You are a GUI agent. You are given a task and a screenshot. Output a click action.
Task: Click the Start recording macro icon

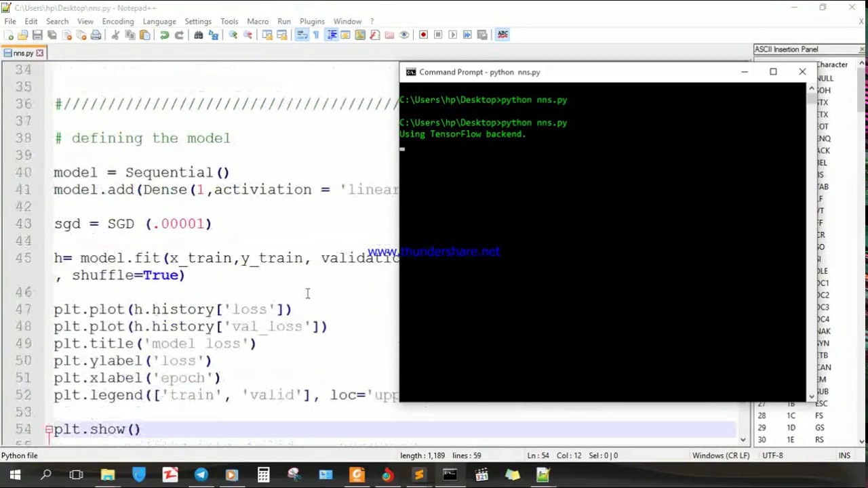[x=423, y=35]
